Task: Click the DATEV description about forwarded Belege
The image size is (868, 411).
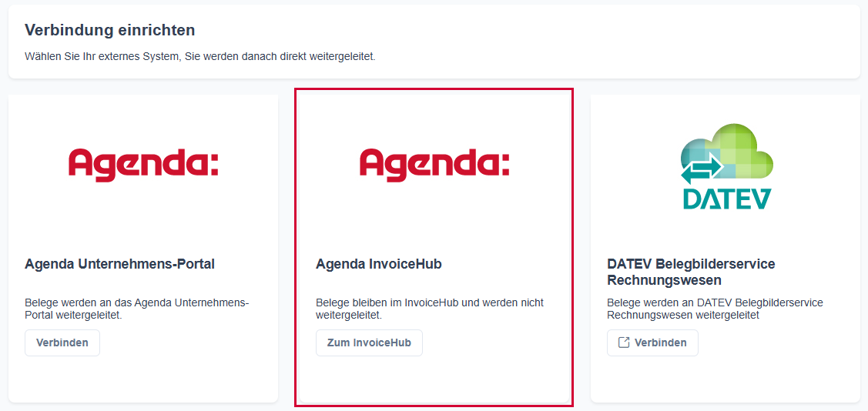Action: (x=715, y=309)
